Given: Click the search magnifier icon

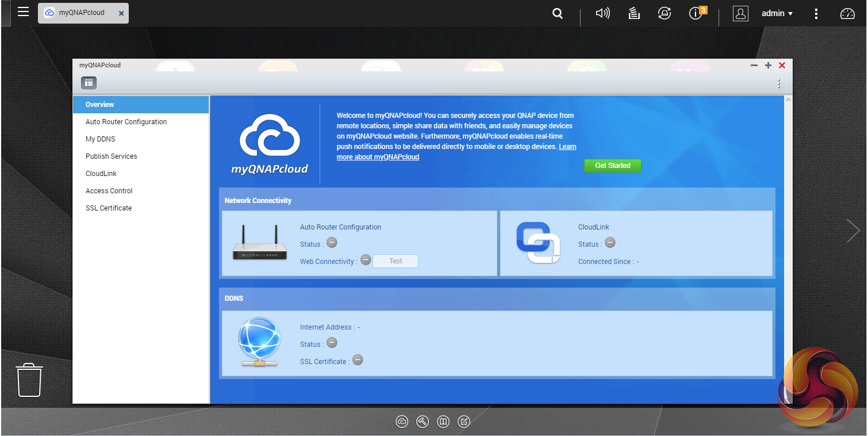Looking at the screenshot, I should 558,13.
